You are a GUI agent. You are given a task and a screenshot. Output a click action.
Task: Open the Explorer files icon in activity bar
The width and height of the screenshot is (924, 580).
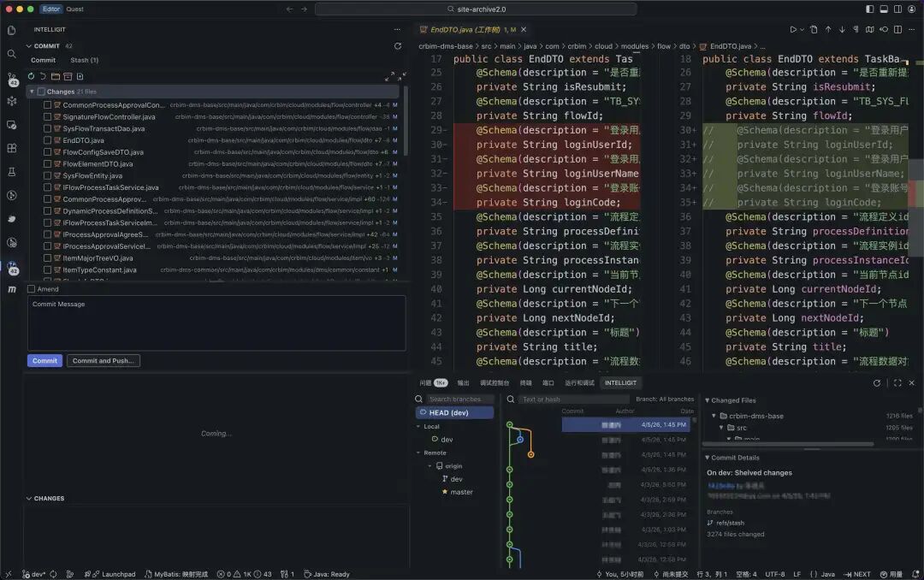coord(12,30)
